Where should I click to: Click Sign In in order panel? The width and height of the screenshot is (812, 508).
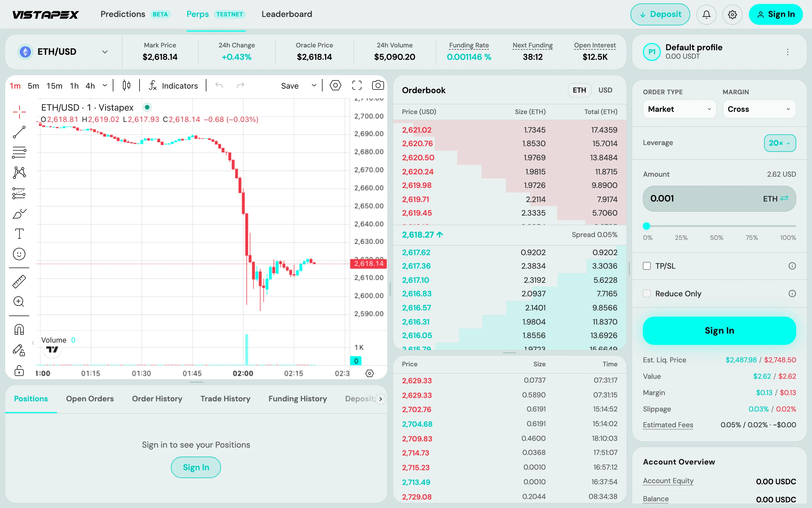coord(719,330)
